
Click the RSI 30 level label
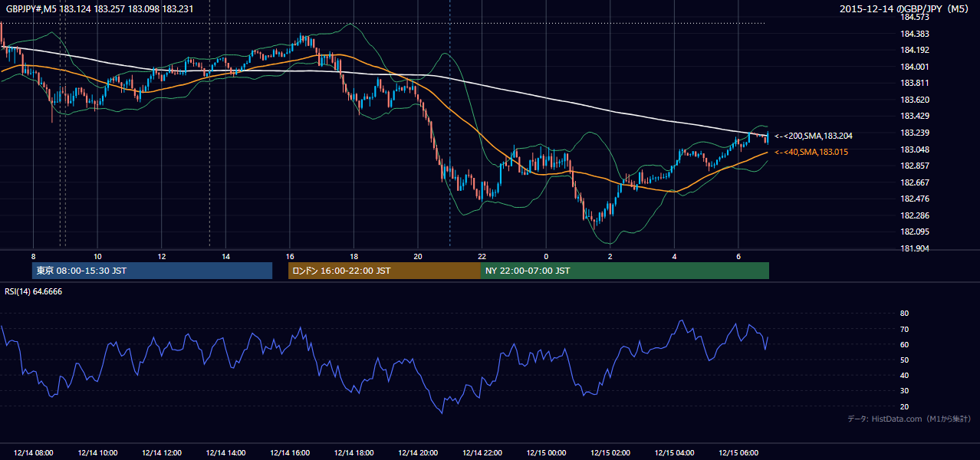[x=904, y=391]
